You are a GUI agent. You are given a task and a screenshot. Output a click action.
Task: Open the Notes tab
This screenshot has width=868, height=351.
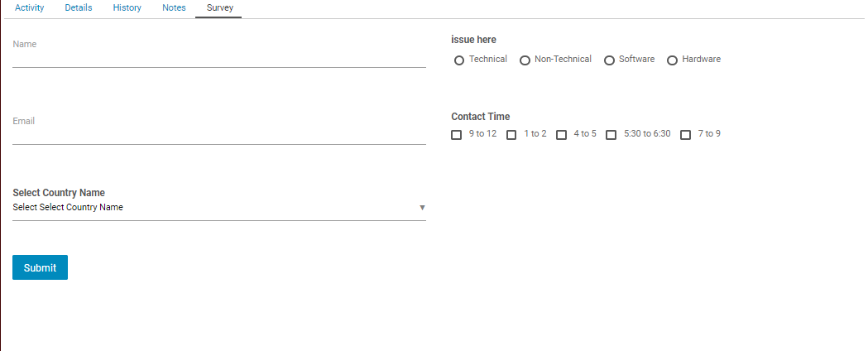pyautogui.click(x=174, y=8)
